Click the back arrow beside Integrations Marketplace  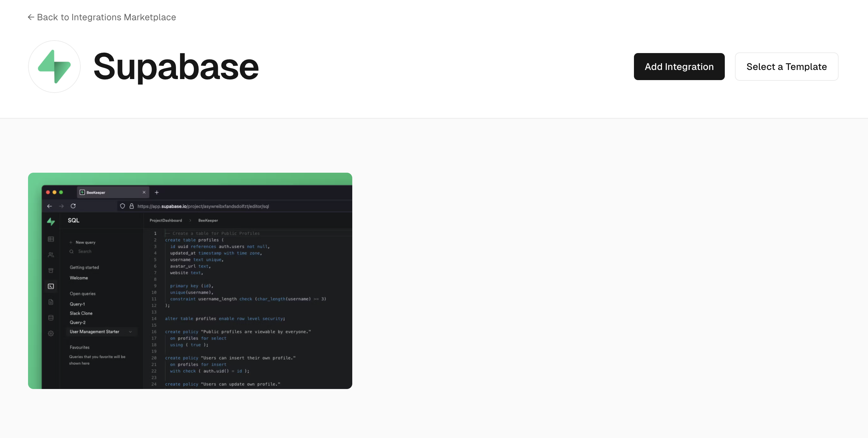31,17
